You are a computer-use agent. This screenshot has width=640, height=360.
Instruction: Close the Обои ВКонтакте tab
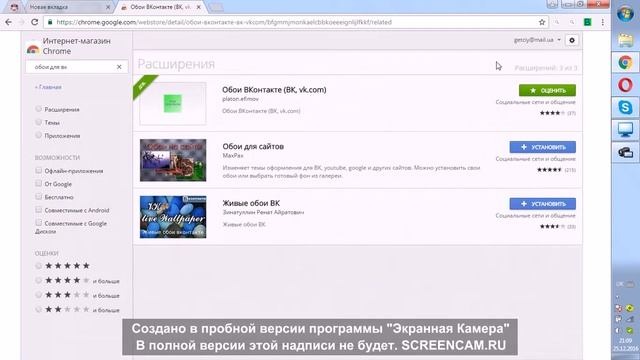pos(198,7)
